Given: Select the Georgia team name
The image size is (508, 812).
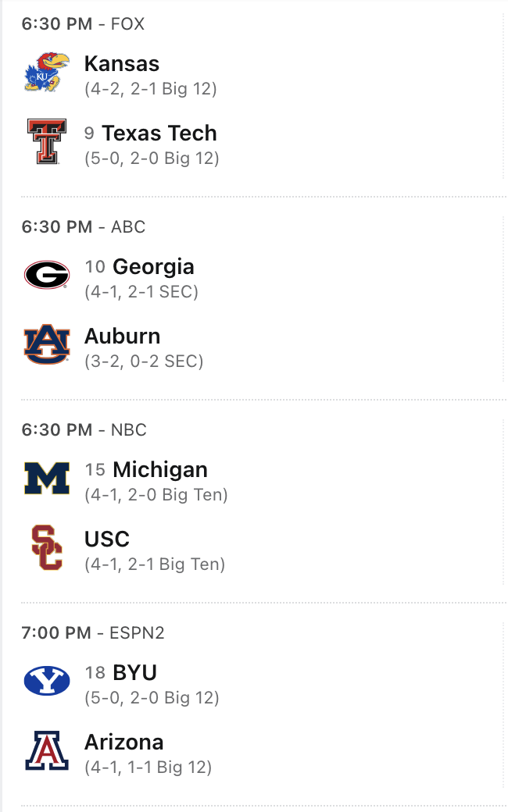Looking at the screenshot, I should [x=153, y=267].
